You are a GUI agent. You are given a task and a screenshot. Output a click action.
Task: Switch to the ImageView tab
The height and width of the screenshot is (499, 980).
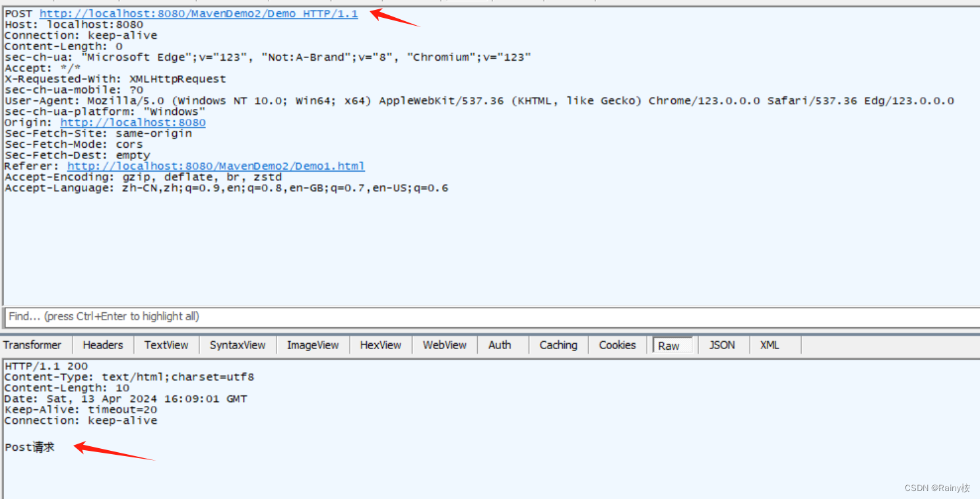click(313, 345)
